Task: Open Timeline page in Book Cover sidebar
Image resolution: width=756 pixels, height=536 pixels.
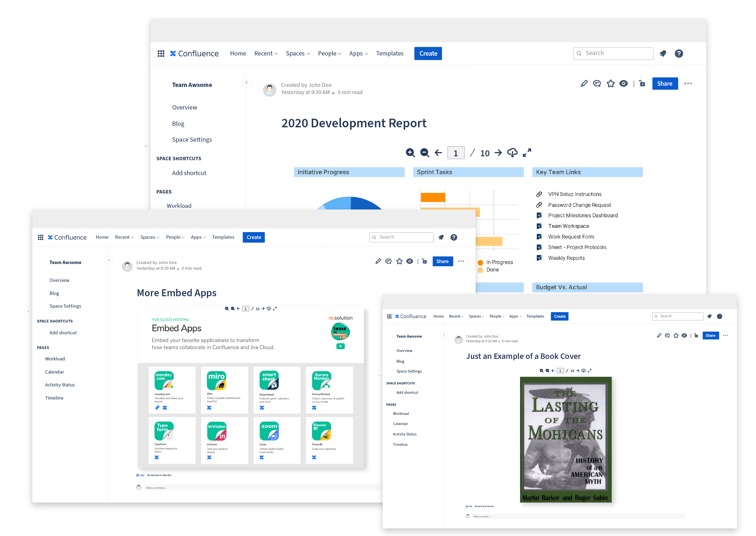Action: [x=400, y=445]
